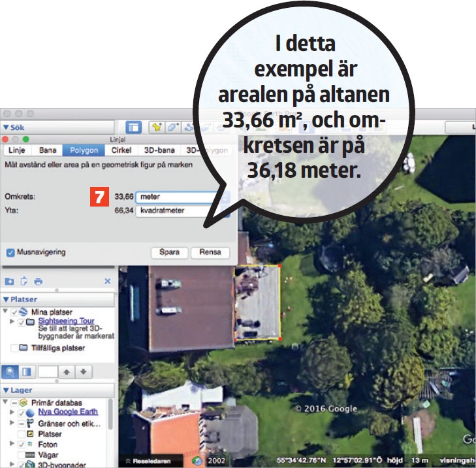Click the add polygon toolbar icon
The height and width of the screenshot is (468, 476).
pos(174,128)
